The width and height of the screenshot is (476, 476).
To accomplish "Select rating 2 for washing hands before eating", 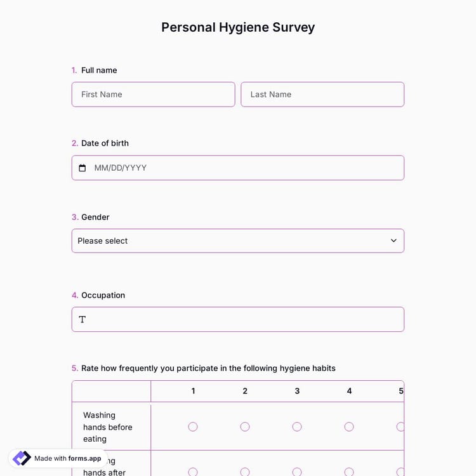I will pyautogui.click(x=245, y=426).
